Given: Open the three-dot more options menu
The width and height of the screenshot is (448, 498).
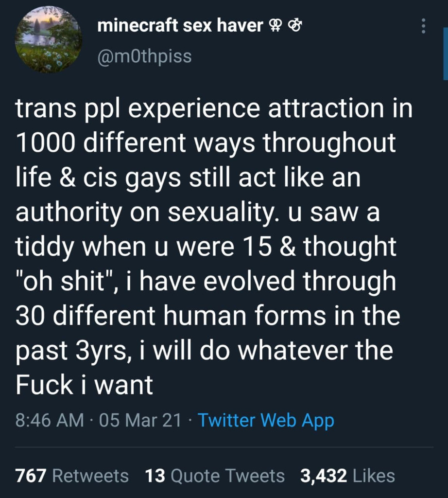Looking at the screenshot, I should point(423,26).
